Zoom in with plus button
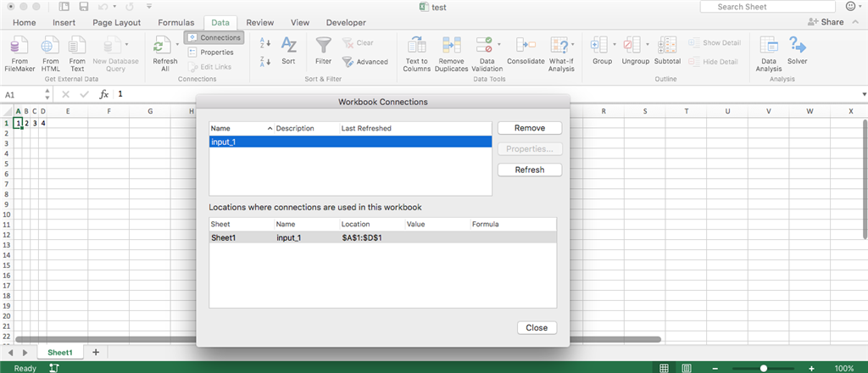Viewport: 868px width, 373px height. pos(811,368)
